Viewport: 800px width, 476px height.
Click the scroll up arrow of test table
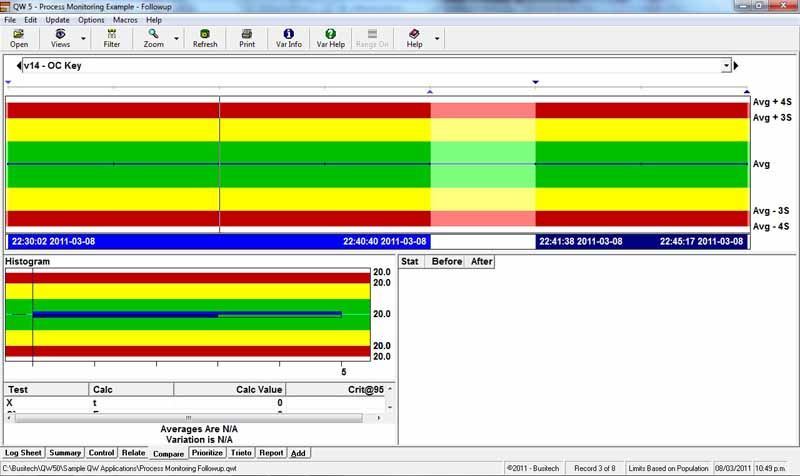(390, 389)
